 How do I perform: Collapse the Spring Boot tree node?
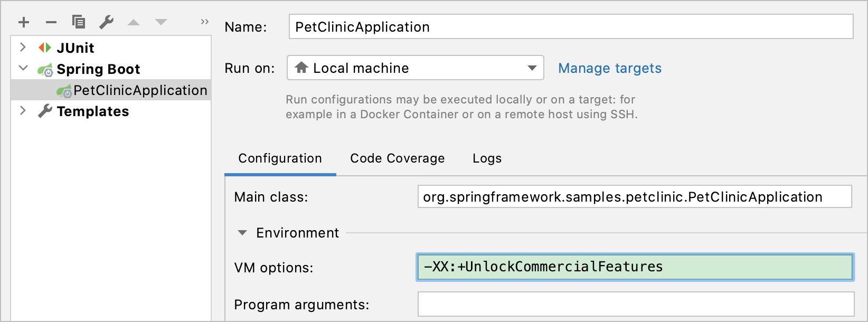23,69
